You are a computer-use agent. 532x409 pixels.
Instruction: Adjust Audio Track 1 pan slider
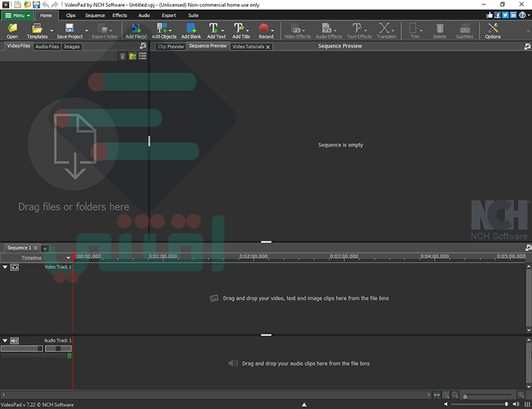pos(58,348)
